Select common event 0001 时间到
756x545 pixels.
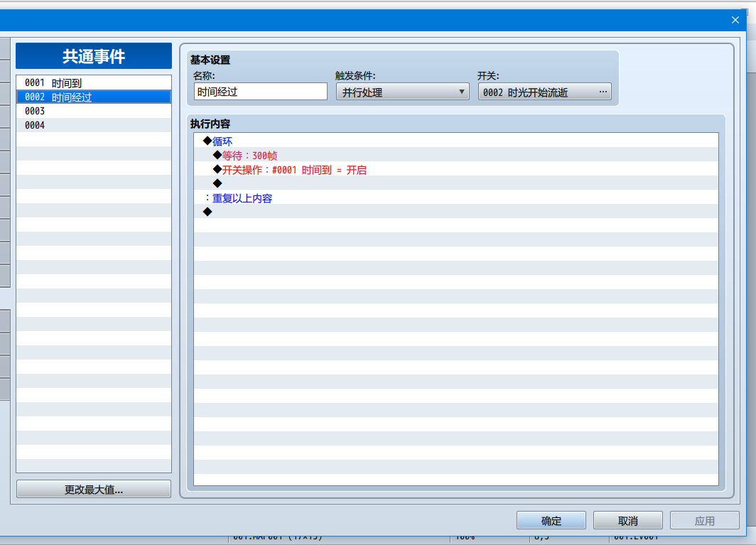point(94,83)
